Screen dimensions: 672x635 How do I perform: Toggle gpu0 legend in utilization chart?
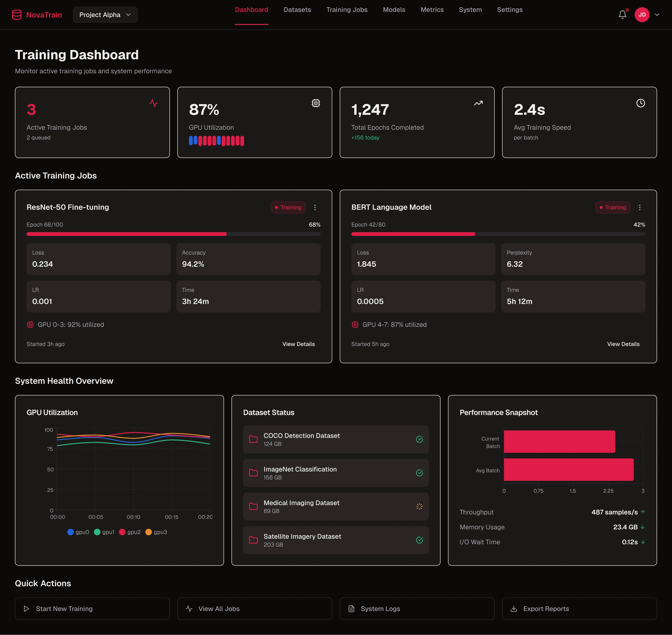(x=78, y=532)
